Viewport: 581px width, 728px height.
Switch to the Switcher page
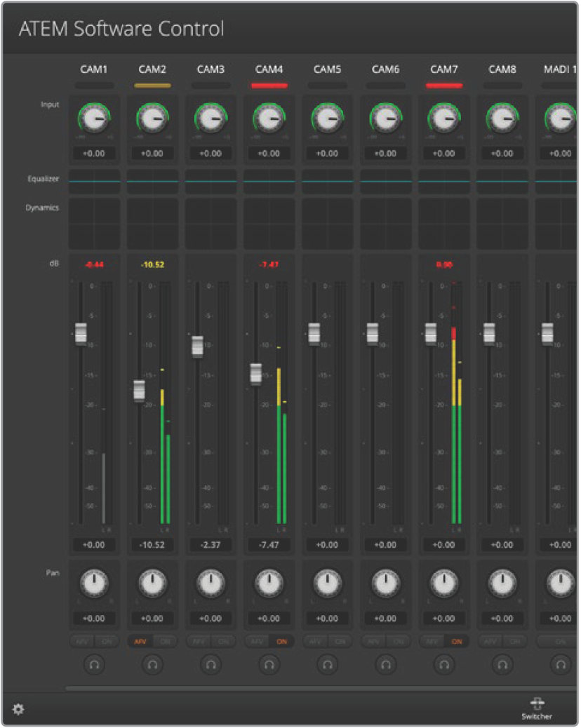(536, 707)
